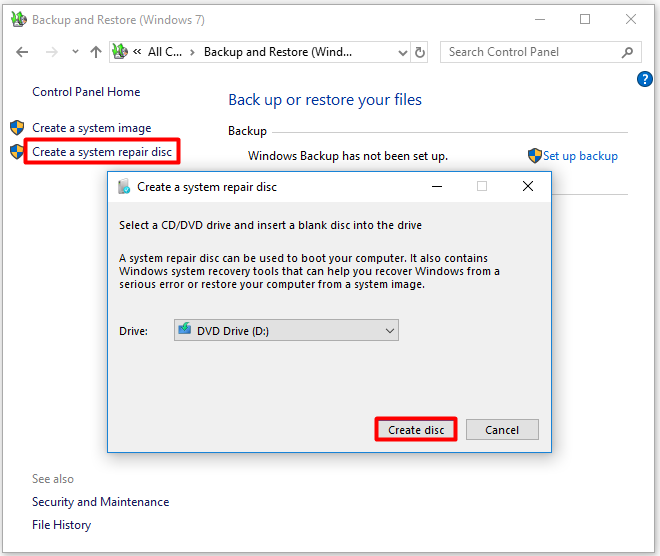Close the Create a system repair disc dialog
The image size is (660, 556).
528,186
